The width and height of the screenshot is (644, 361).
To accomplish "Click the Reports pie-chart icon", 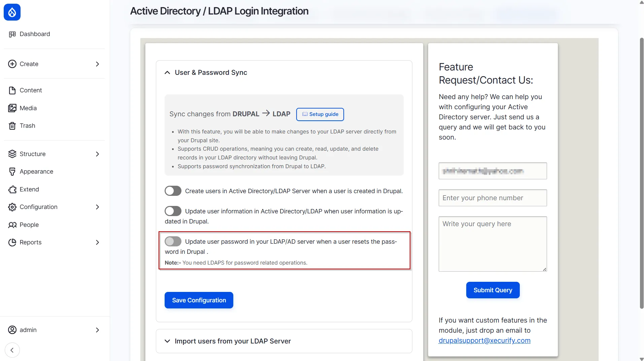I will pos(12,242).
